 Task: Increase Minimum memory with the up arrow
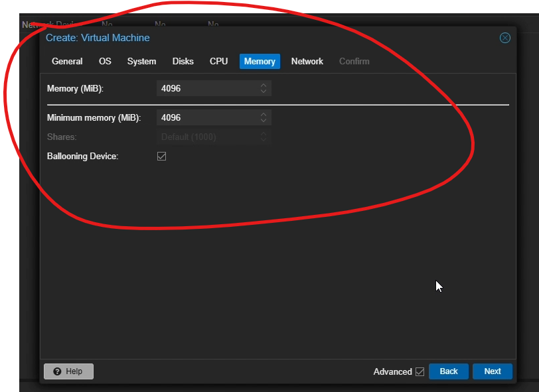coord(264,115)
